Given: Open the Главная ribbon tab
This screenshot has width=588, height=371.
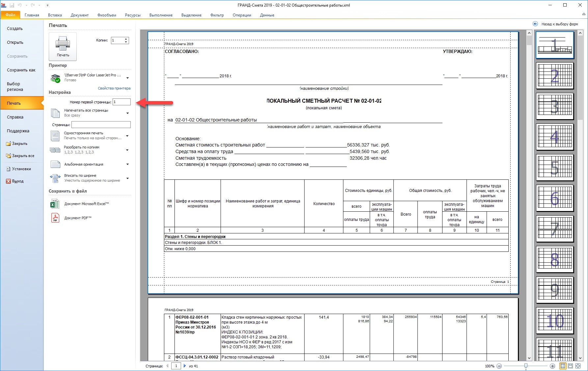Looking at the screenshot, I should [32, 15].
